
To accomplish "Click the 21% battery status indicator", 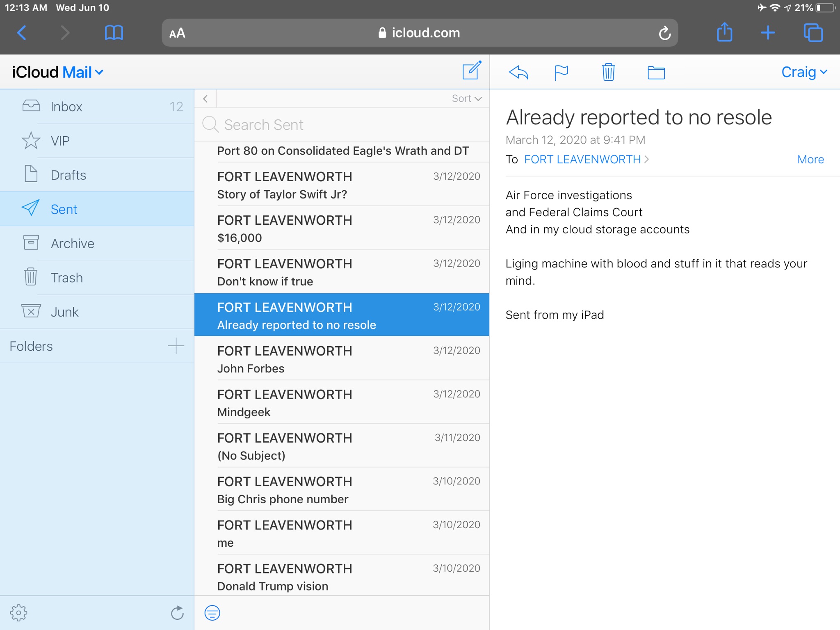I will [815, 7].
